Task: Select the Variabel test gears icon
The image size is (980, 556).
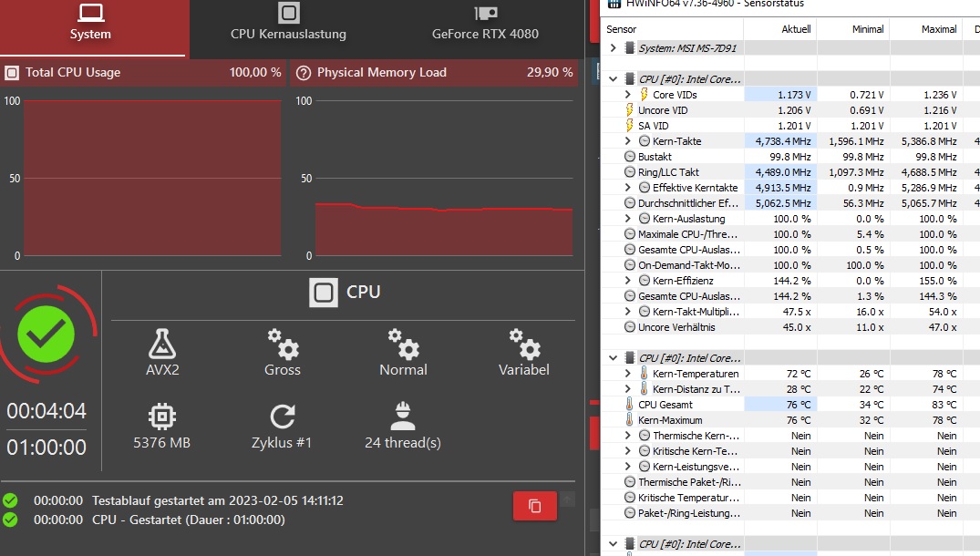Action: click(x=524, y=345)
